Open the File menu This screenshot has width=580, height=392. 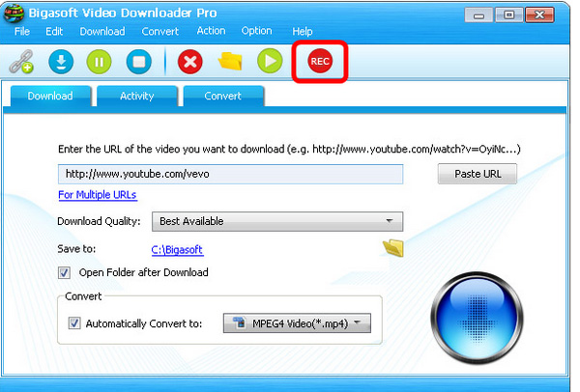[22, 32]
